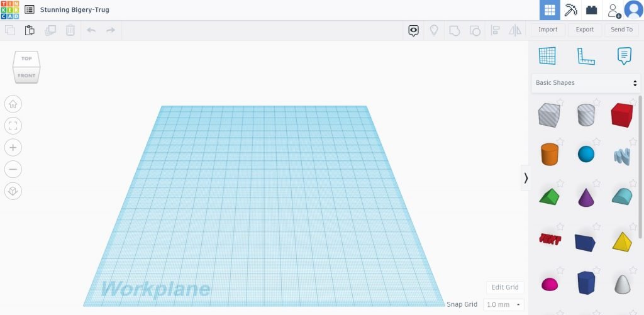Click the Home view button
This screenshot has width=644, height=315.
(x=13, y=104)
